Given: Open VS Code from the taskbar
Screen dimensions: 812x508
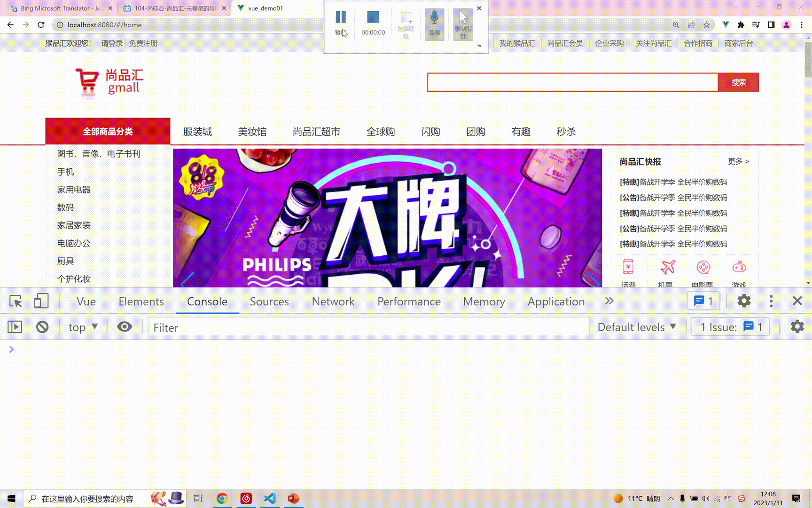Looking at the screenshot, I should point(269,498).
